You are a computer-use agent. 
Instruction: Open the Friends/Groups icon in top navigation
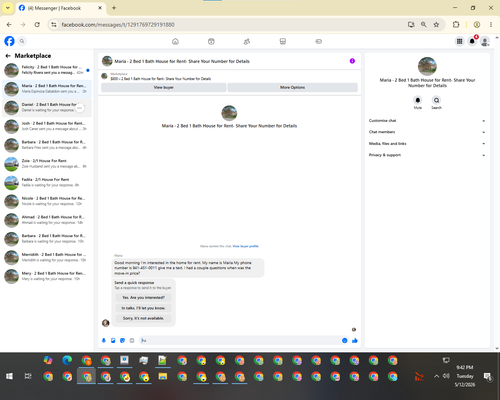coord(247,41)
